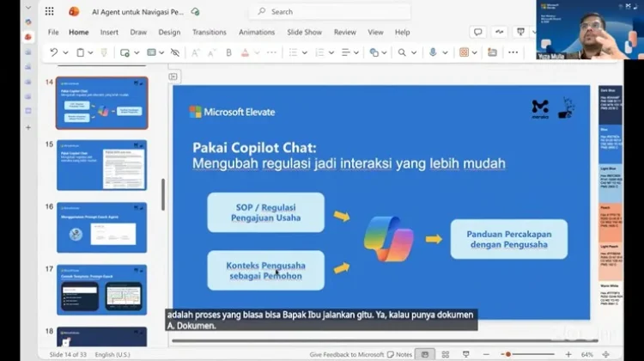Click the Undo arrow icon
Image resolution: width=644 pixels, height=361 pixels.
[54, 52]
